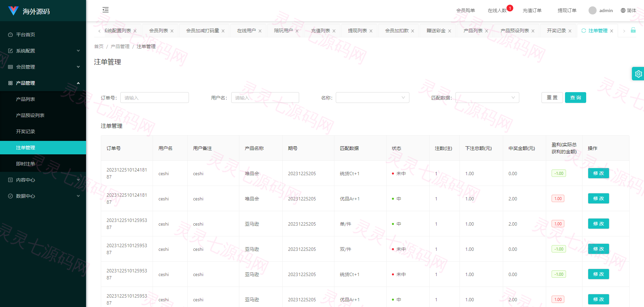Click the admin avatar icon
Image resolution: width=644 pixels, height=307 pixels.
[x=593, y=10]
